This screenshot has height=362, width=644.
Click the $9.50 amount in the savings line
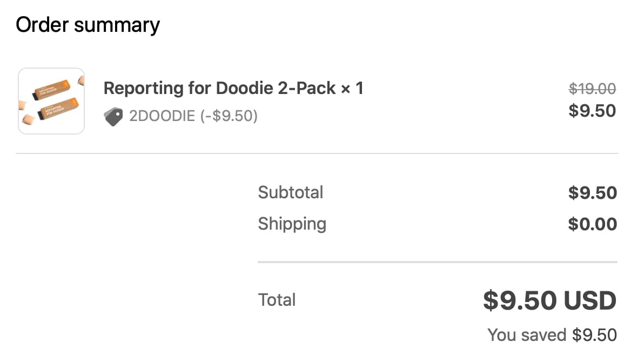point(594,335)
